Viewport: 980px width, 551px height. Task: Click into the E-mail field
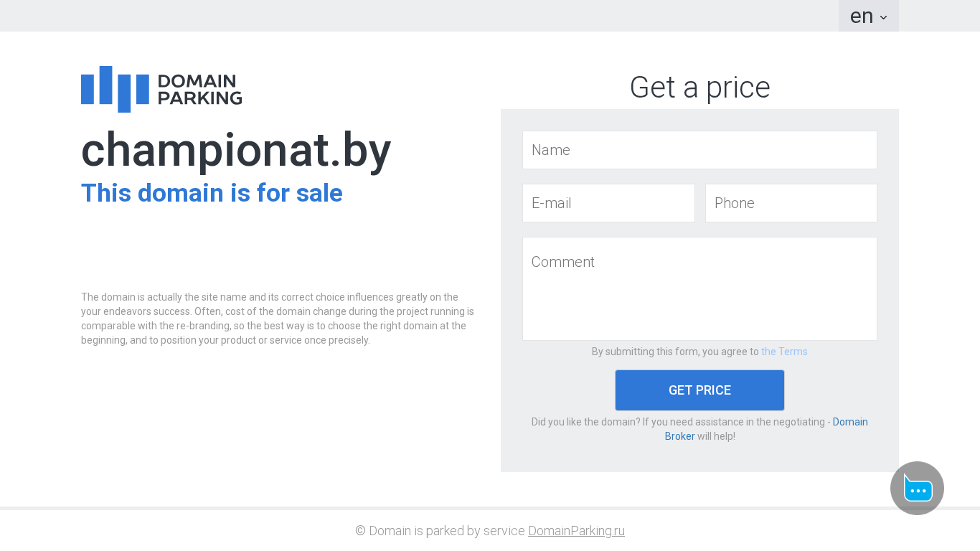point(608,203)
